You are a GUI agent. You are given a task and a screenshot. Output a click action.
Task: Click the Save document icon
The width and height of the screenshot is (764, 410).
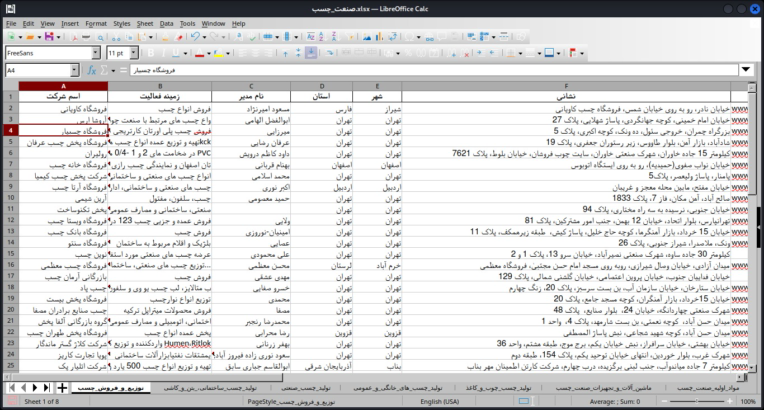tap(49, 37)
